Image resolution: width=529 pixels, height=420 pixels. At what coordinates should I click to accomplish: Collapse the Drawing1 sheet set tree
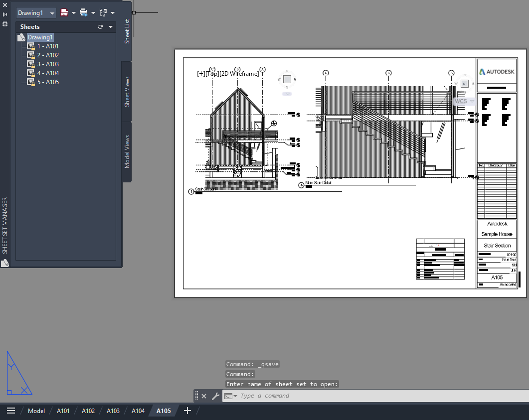click(x=21, y=37)
